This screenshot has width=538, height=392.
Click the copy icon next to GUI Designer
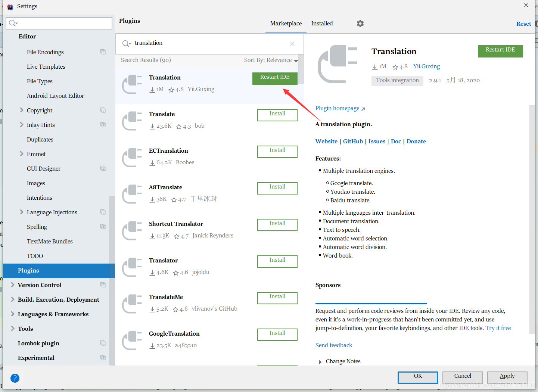(103, 168)
